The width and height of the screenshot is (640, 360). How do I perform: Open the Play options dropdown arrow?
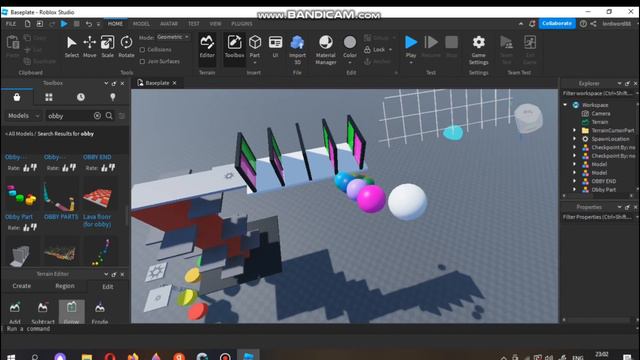pos(411,63)
